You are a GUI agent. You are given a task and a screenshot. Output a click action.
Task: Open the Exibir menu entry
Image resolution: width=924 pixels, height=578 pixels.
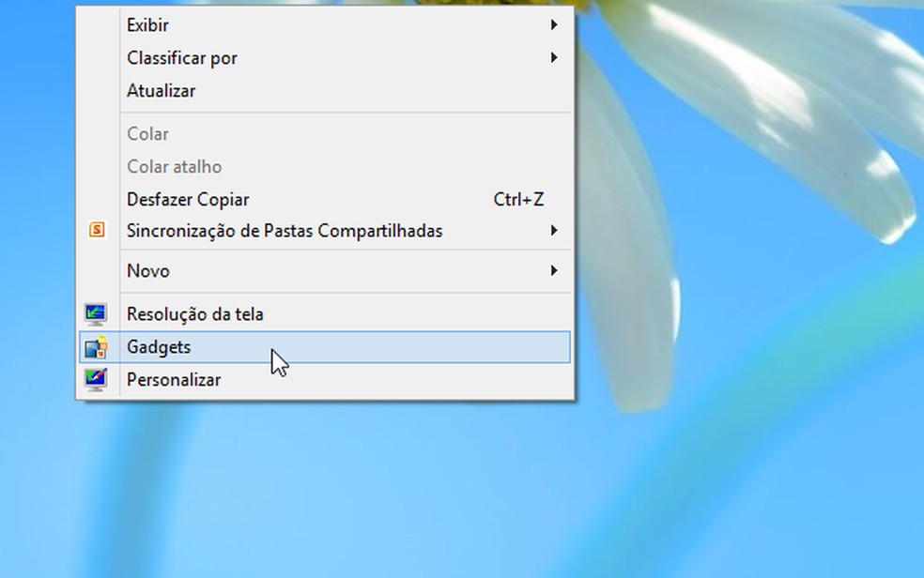click(325, 24)
